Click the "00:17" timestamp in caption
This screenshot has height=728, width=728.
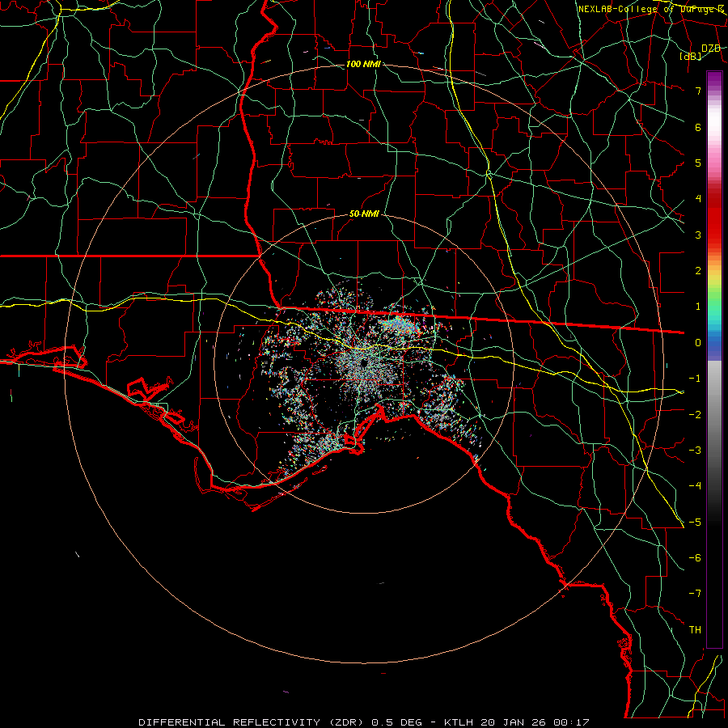(x=572, y=722)
